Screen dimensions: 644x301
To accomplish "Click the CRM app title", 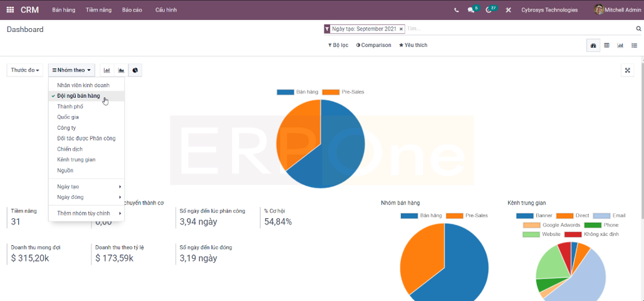I will (x=29, y=10).
